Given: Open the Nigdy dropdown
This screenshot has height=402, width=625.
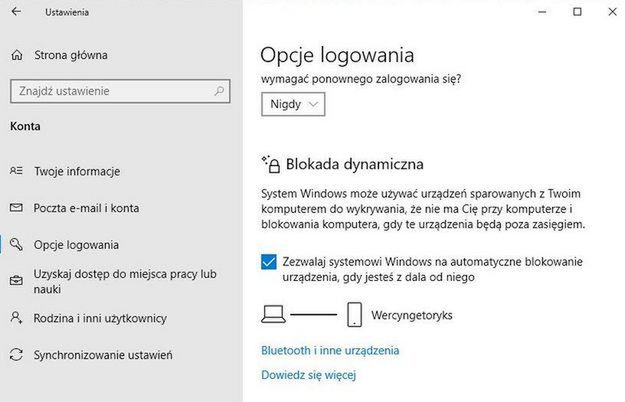Looking at the screenshot, I should (x=293, y=104).
